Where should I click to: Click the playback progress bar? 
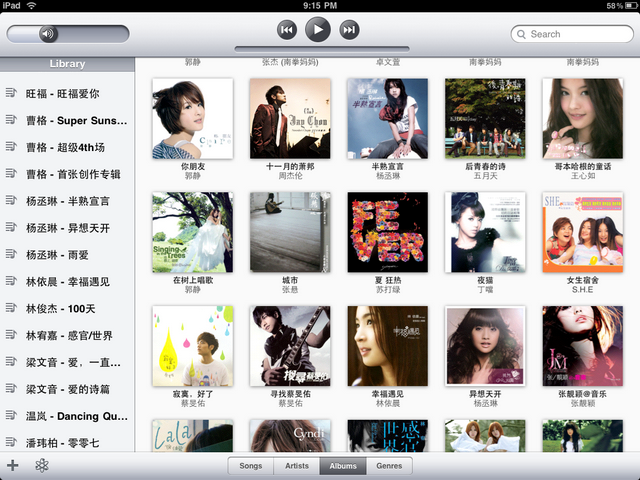[322, 49]
